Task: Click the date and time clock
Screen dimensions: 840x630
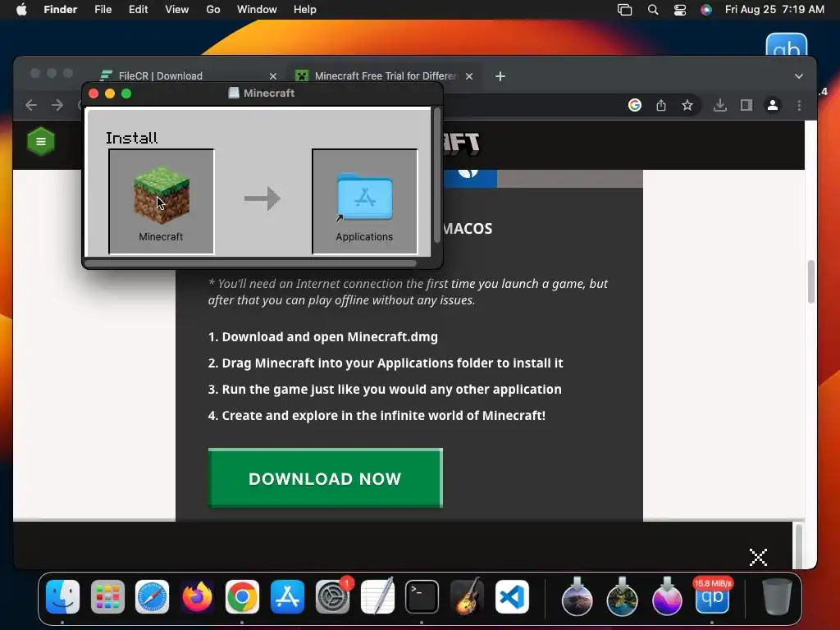Action: pos(774,10)
